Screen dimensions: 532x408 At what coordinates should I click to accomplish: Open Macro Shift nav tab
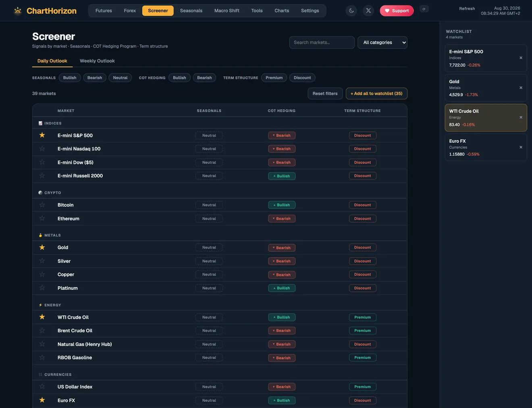(x=227, y=10)
